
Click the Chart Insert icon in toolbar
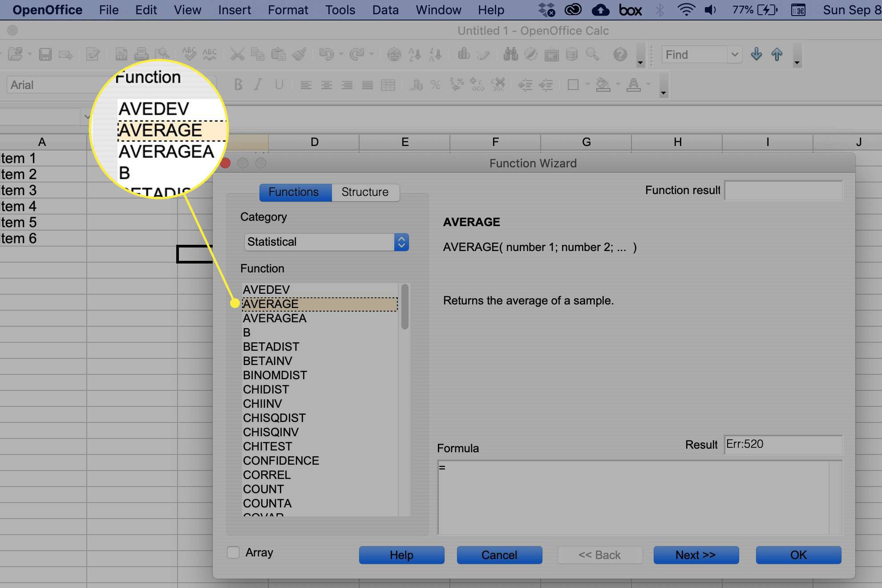tap(464, 54)
